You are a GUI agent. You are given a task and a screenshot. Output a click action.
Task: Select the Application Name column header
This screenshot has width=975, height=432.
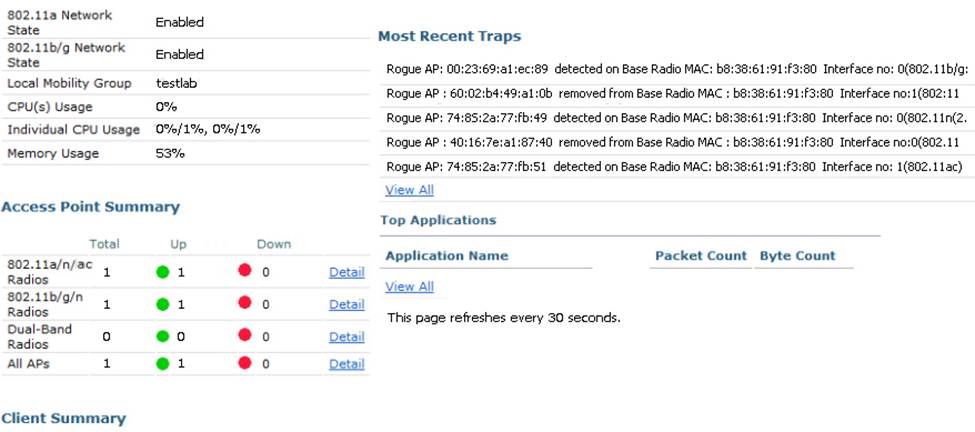pos(446,256)
